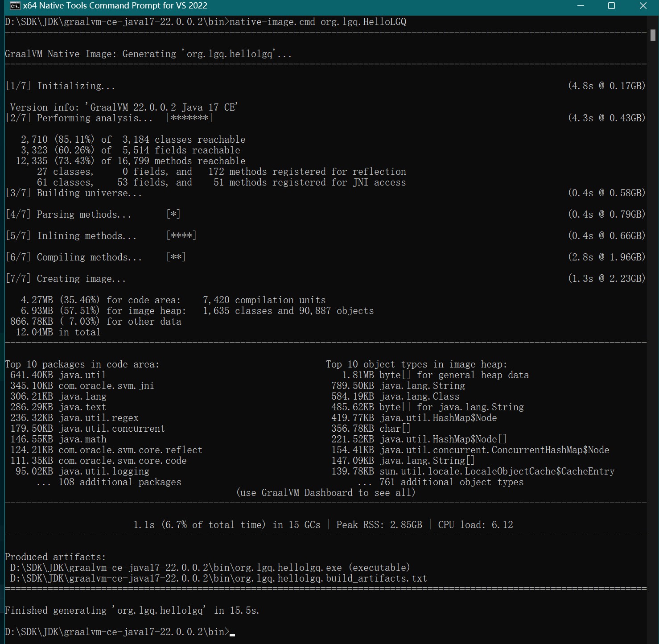Click the '789.50KB java.lang.String' row
This screenshot has height=644, width=659.
point(398,386)
